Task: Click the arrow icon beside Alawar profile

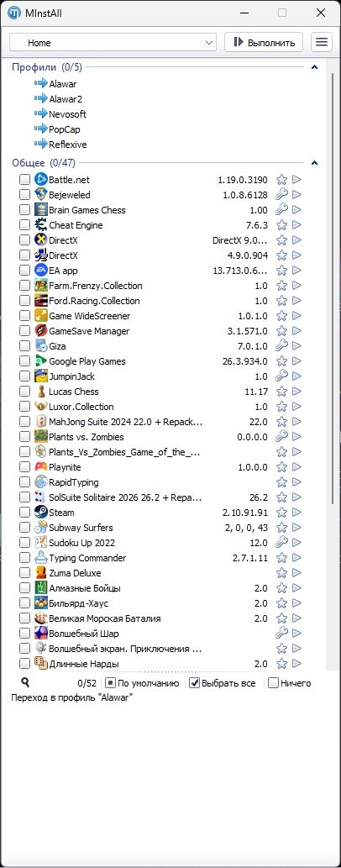Action: coord(41,84)
